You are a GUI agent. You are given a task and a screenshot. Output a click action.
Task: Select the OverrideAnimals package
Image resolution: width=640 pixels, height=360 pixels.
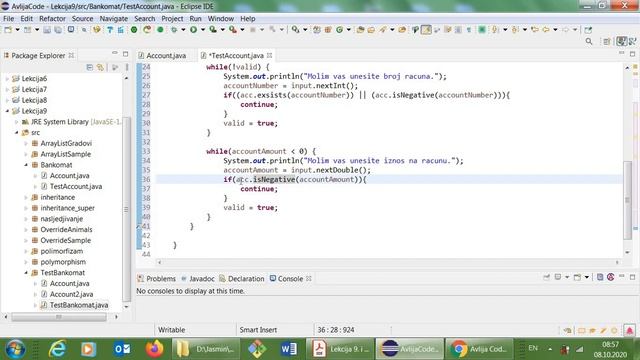66,229
